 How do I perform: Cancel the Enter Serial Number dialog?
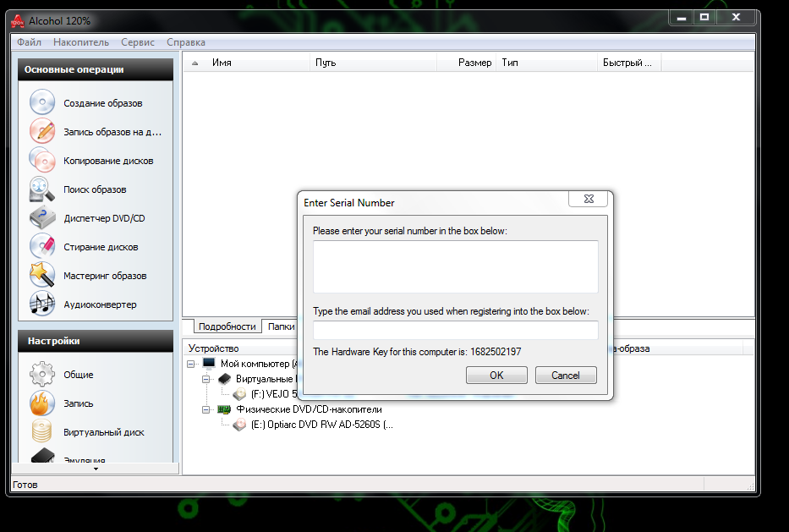coord(566,375)
